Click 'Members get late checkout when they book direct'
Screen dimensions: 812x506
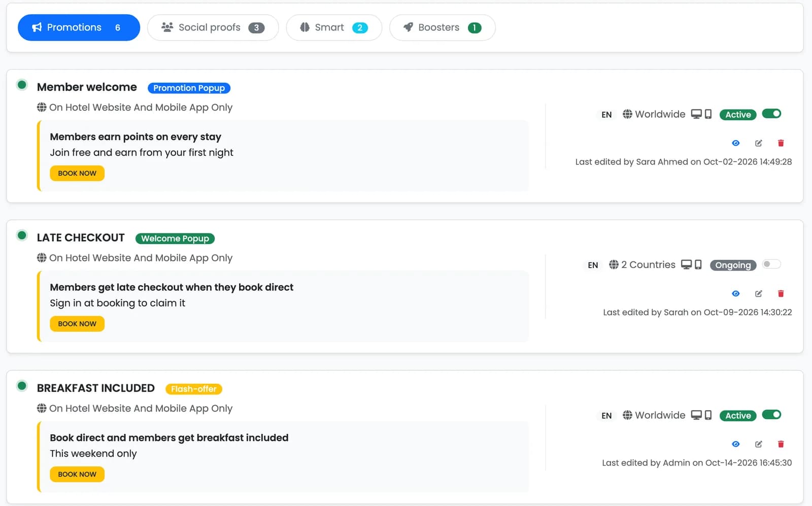172,287
